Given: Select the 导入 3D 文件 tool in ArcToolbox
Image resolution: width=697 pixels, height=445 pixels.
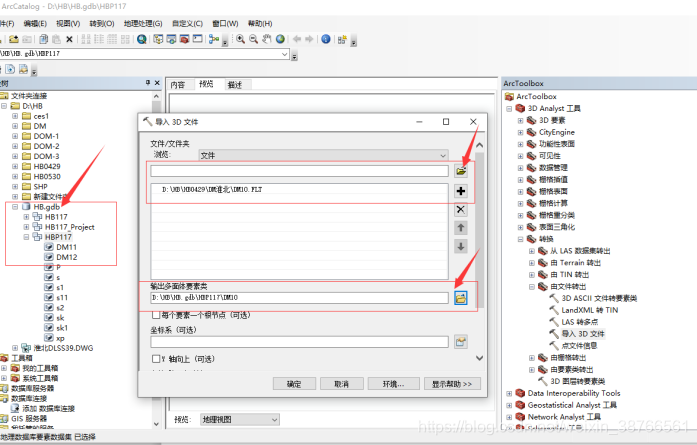Looking at the screenshot, I should coord(582,333).
